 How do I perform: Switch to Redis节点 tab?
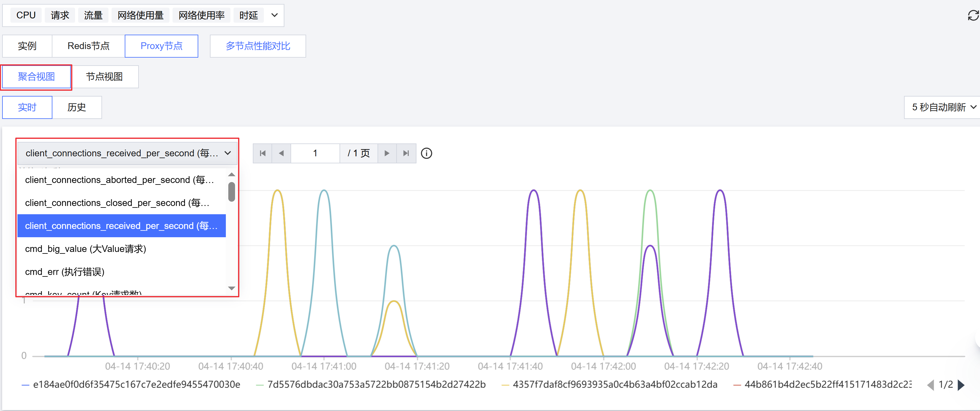pyautogui.click(x=88, y=46)
